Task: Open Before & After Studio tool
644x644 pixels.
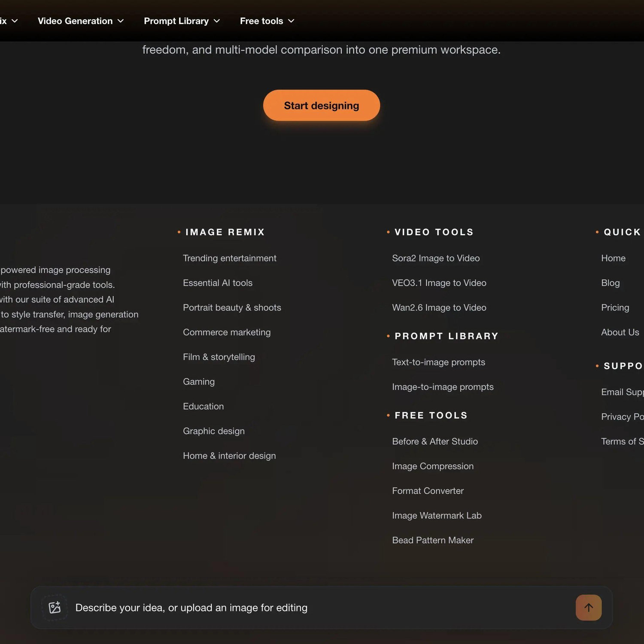Action: (x=435, y=441)
